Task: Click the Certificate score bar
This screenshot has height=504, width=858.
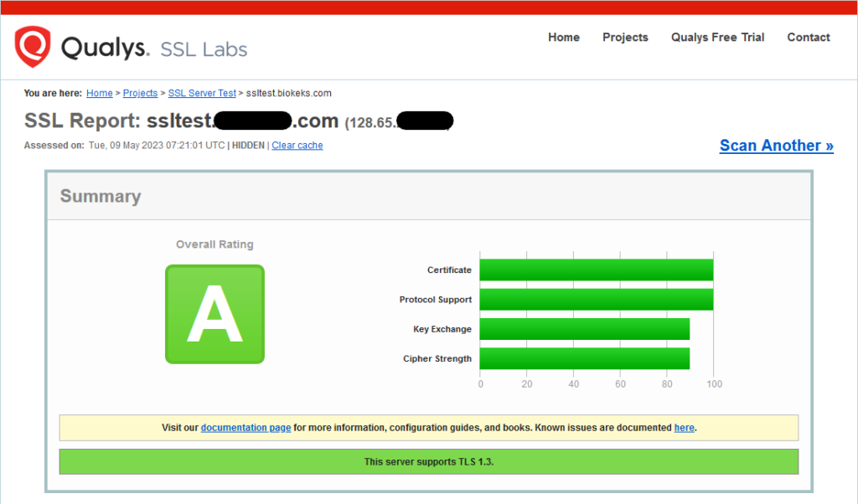Action: (x=596, y=270)
